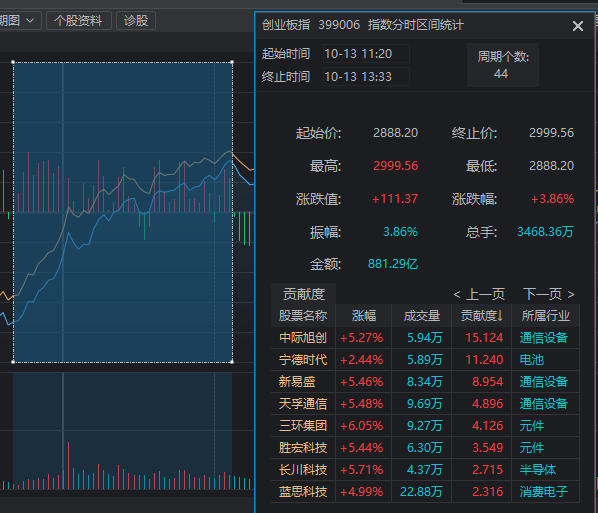Go to previous page 上一页
Image resolution: width=598 pixels, height=513 pixels.
479,294
